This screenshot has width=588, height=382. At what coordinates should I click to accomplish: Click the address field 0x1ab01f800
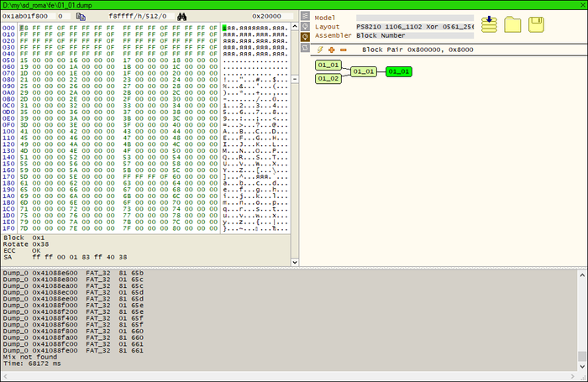pyautogui.click(x=26, y=16)
